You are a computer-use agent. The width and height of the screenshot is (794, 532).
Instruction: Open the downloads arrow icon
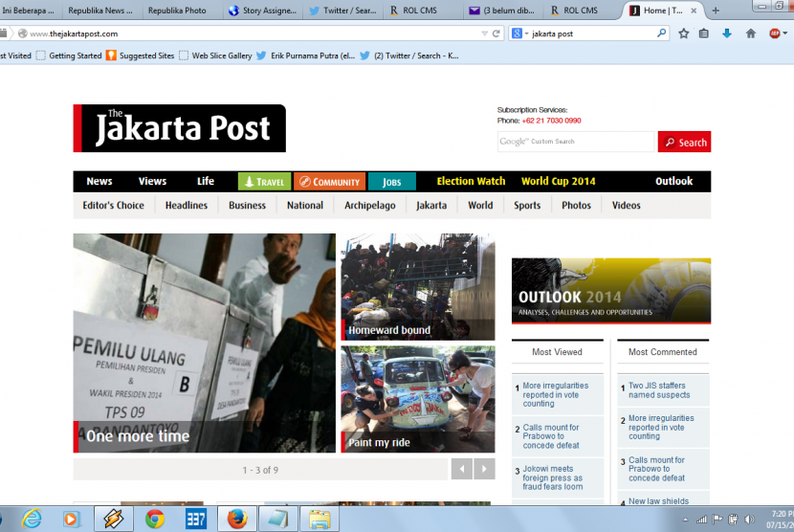point(727,33)
